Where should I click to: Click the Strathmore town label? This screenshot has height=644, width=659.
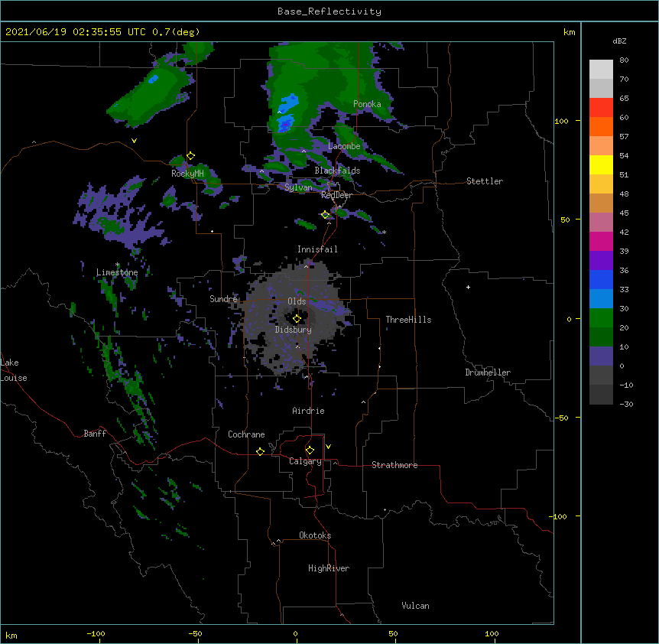[x=394, y=465]
